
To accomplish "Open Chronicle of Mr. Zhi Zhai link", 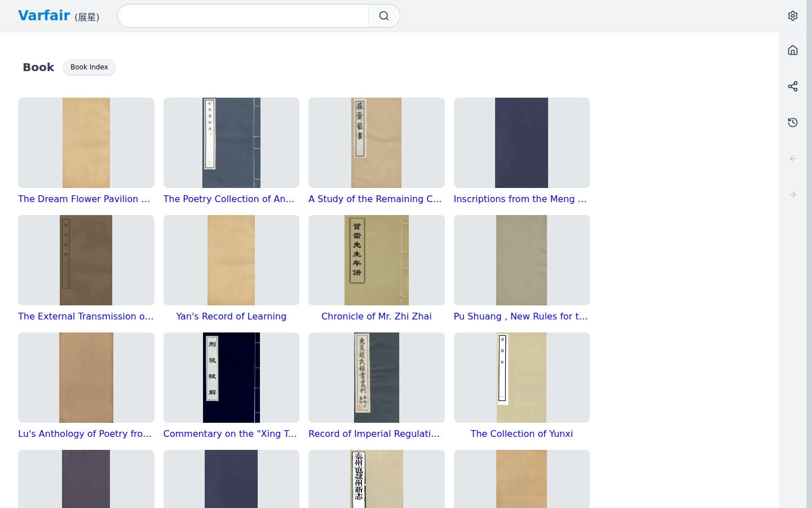I will [x=377, y=316].
